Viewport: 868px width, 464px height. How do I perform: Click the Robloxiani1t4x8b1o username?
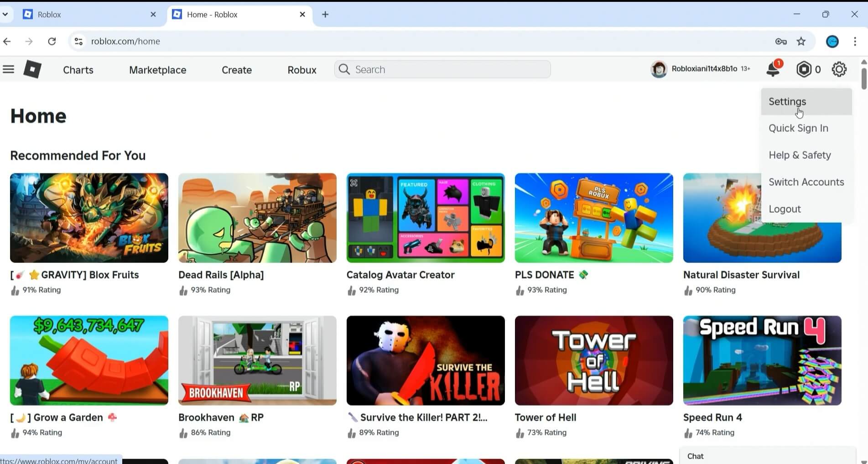[704, 69]
